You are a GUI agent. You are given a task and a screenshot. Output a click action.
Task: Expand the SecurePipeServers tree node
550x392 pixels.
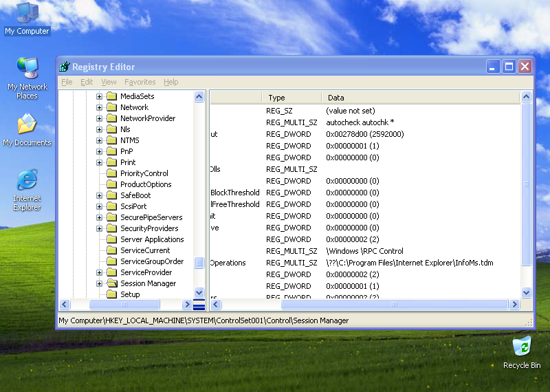pyautogui.click(x=99, y=217)
